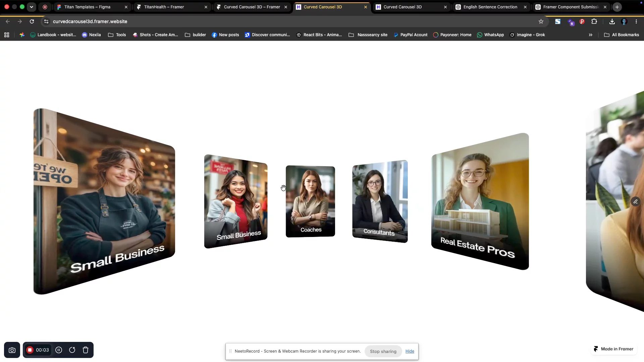Viewport: 644px width, 362px height.
Task: Bookmark this page with the star icon
Action: [x=541, y=21]
